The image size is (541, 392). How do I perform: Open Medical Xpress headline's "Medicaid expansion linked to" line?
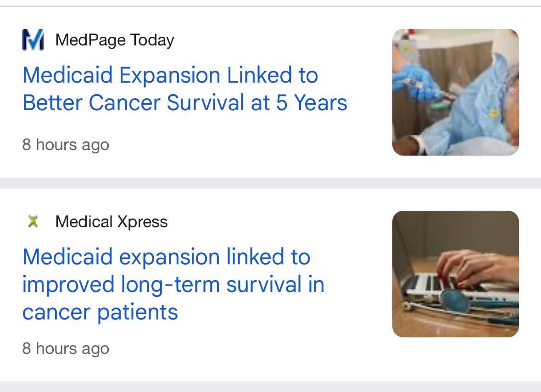[166, 257]
